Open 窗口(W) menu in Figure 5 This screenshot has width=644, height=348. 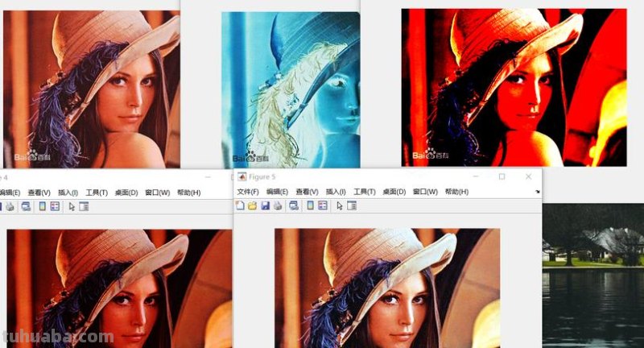pos(425,192)
